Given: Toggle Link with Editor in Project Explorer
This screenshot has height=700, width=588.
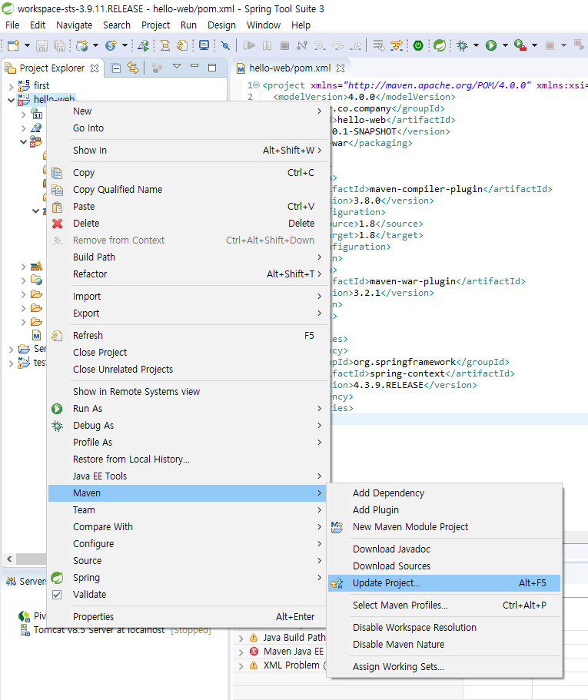Looking at the screenshot, I should (133, 68).
